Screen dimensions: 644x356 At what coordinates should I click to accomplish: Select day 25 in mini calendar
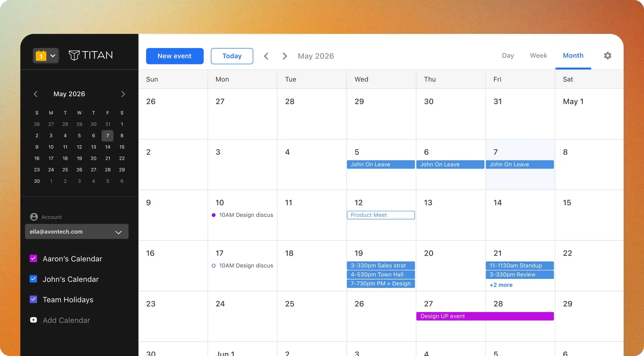click(x=65, y=170)
